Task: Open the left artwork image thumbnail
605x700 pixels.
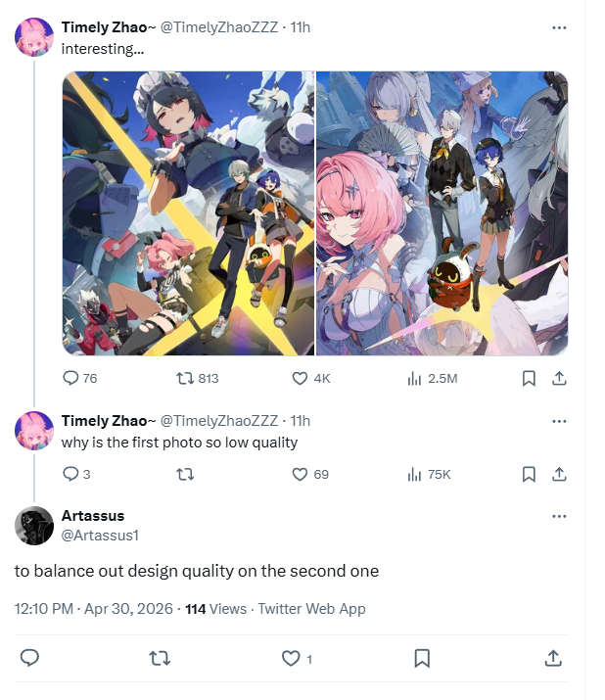Action: (188, 213)
